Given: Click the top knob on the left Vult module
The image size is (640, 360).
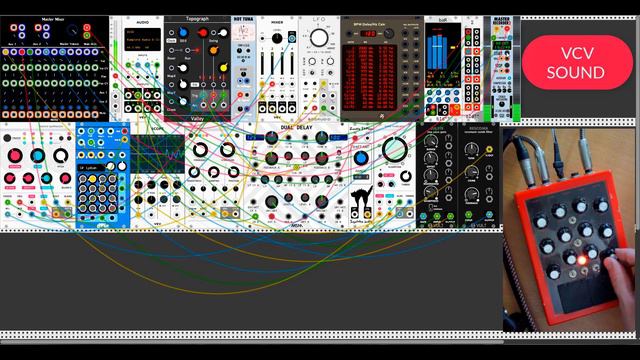Looking at the screenshot, I should 431,141.
